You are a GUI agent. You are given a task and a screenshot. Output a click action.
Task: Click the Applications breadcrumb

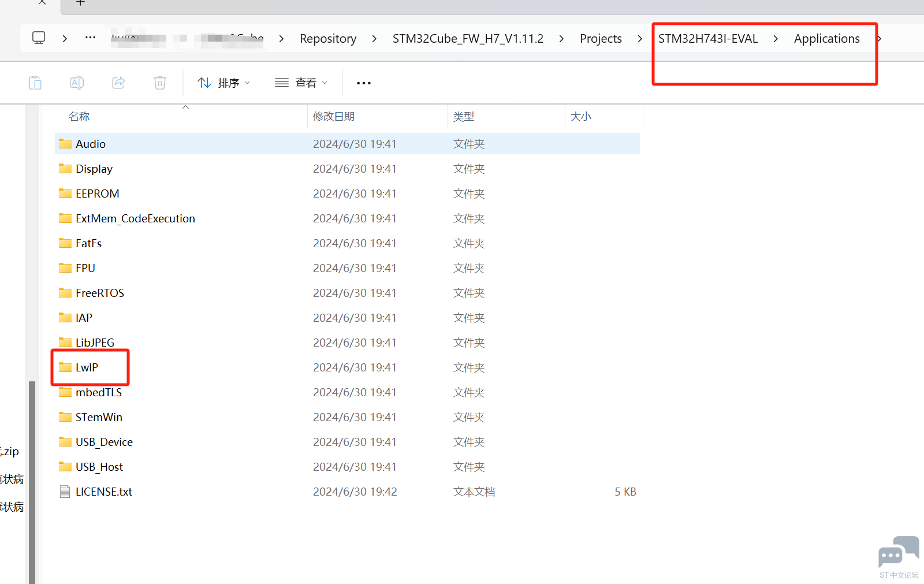click(x=826, y=39)
